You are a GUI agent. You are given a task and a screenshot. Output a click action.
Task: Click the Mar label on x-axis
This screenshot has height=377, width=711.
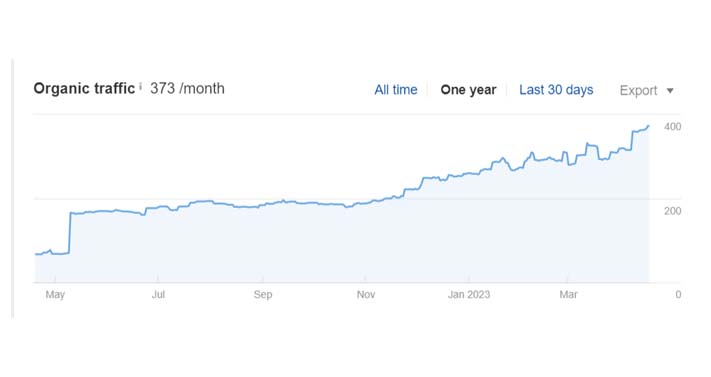coord(568,294)
